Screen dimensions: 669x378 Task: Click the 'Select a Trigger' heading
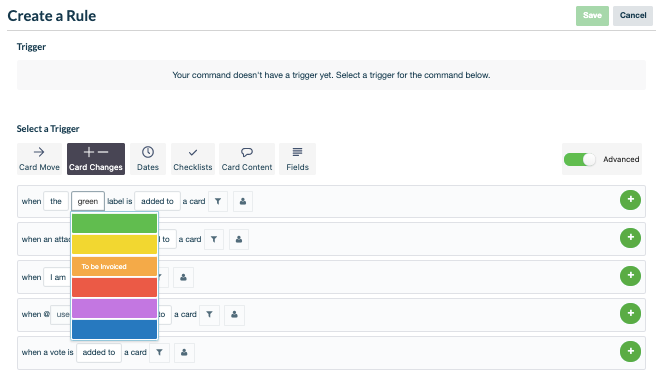click(48, 129)
